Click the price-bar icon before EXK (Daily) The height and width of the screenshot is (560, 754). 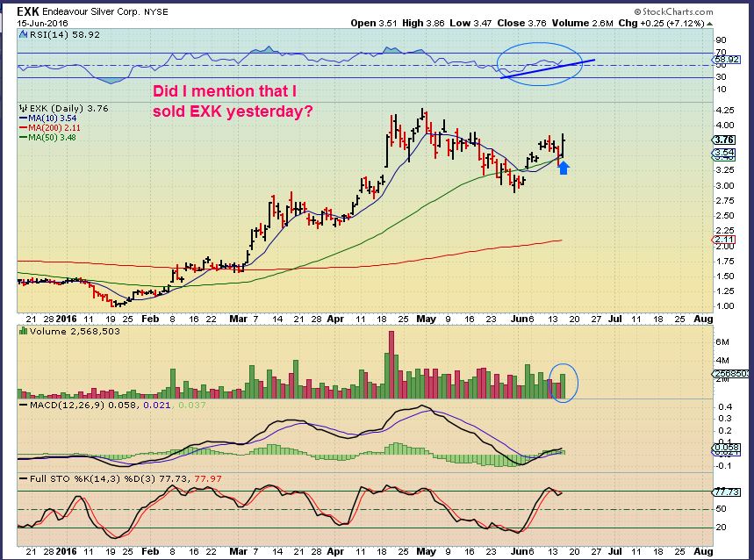coord(23,109)
